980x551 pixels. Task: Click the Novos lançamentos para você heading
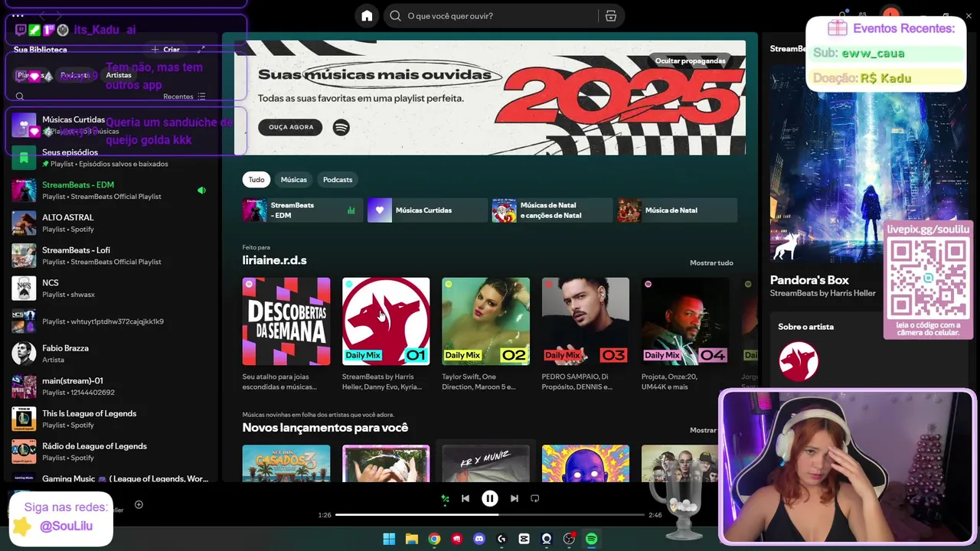[x=325, y=428]
